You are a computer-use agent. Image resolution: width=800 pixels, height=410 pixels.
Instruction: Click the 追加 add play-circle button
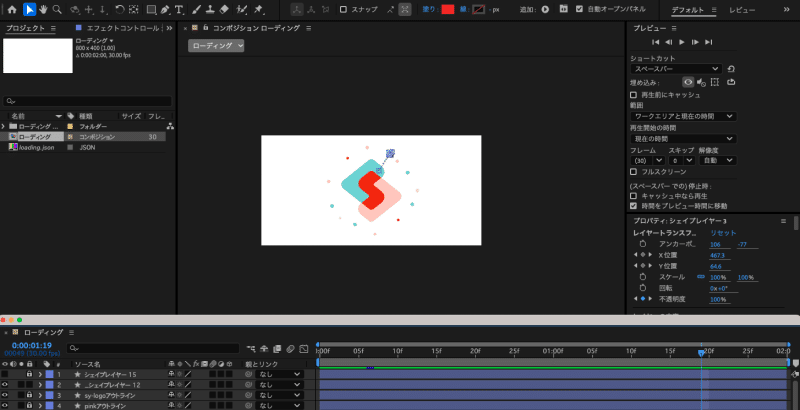click(x=545, y=9)
